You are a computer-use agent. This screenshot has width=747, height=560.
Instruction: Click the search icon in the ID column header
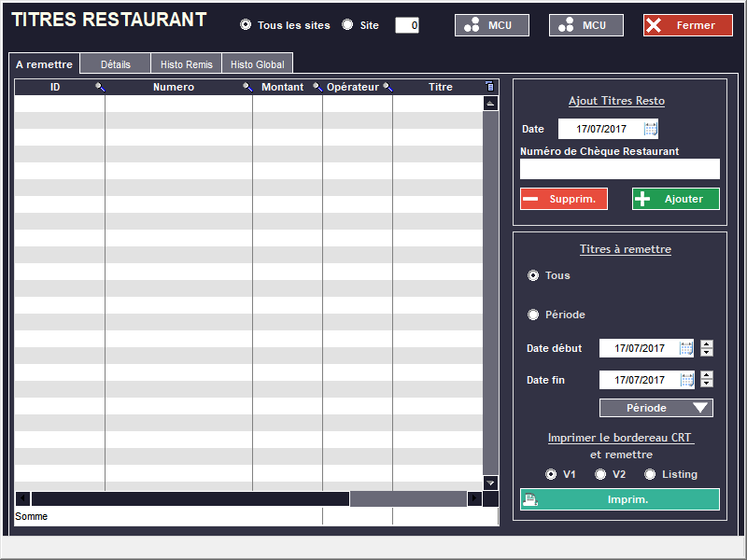[x=100, y=88]
